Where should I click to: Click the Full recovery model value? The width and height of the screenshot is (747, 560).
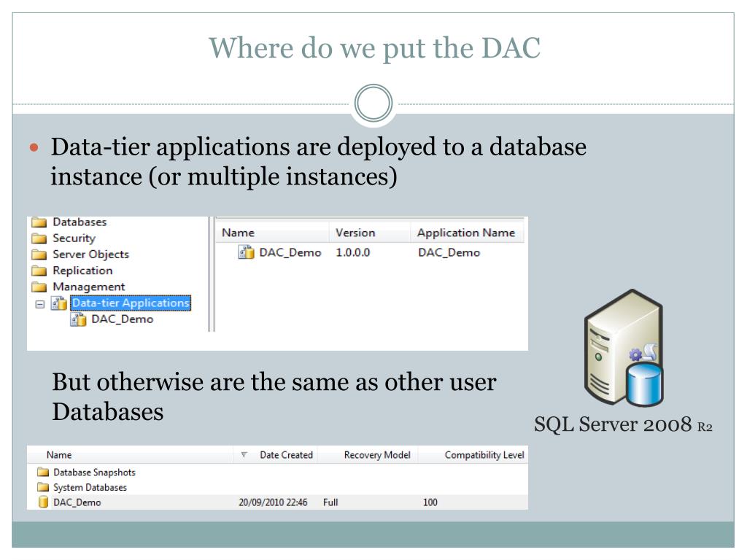(x=330, y=502)
